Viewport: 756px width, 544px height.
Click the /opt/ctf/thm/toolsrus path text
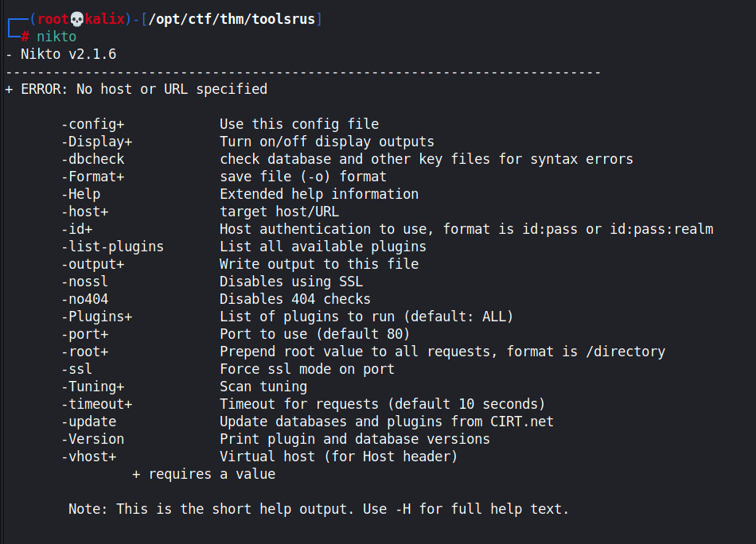(x=232, y=19)
